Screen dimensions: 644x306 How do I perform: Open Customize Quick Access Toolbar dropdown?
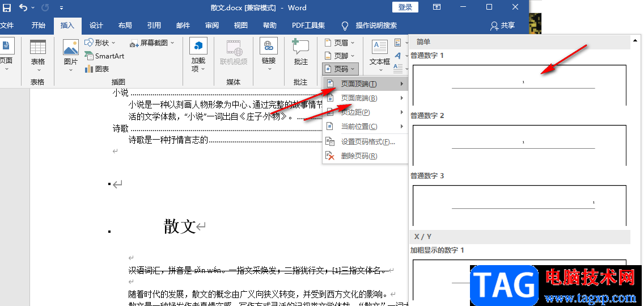click(61, 7)
